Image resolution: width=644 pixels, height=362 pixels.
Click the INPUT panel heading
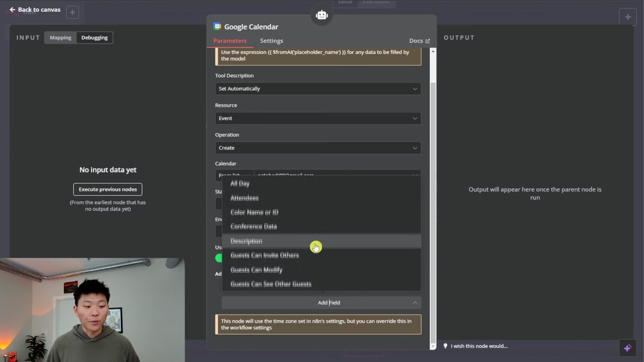coord(28,37)
